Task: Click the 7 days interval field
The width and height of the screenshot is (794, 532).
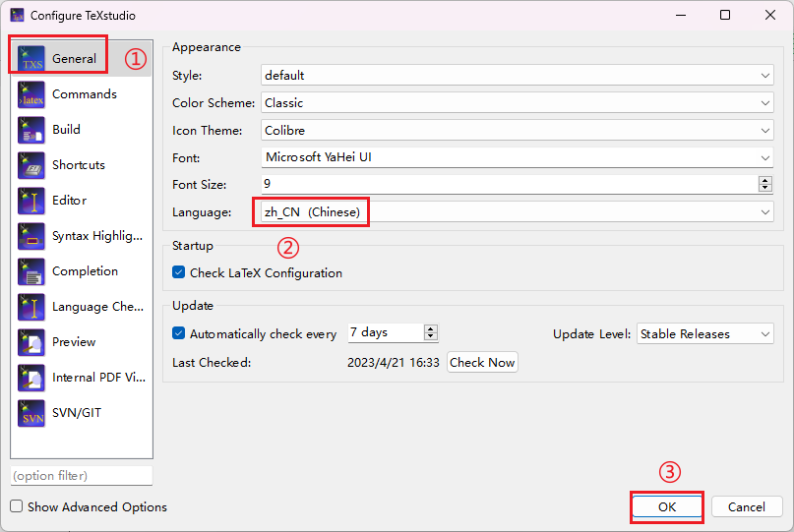Action: point(386,332)
